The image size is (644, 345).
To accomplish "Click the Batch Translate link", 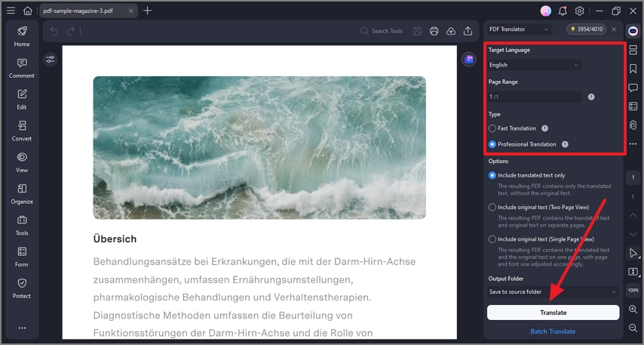I will click(x=553, y=331).
